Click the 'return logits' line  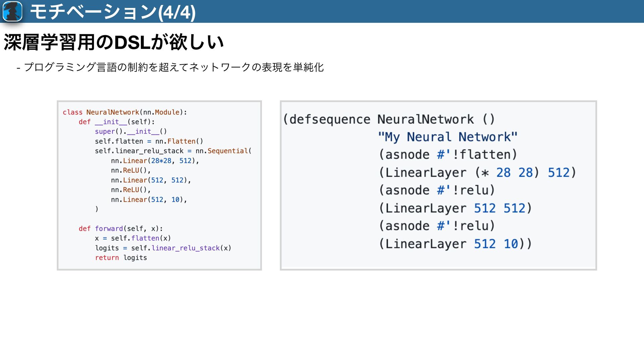click(121, 258)
